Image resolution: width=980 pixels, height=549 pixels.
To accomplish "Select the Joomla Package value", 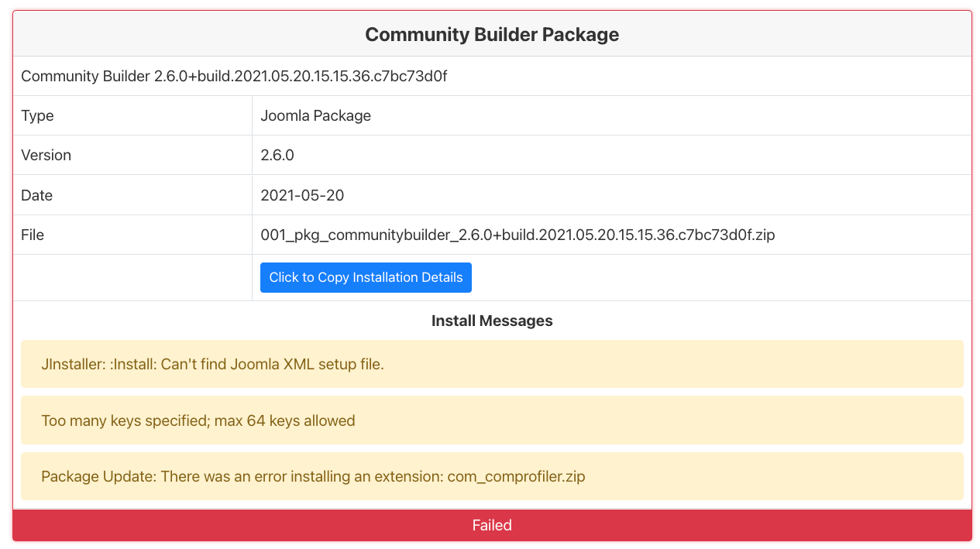I will coord(315,115).
